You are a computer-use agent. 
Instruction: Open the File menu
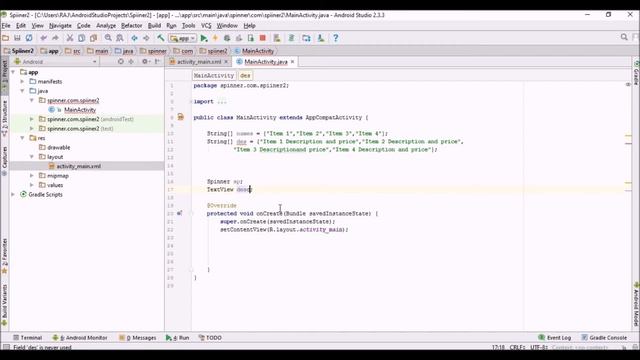pyautogui.click(x=6, y=25)
